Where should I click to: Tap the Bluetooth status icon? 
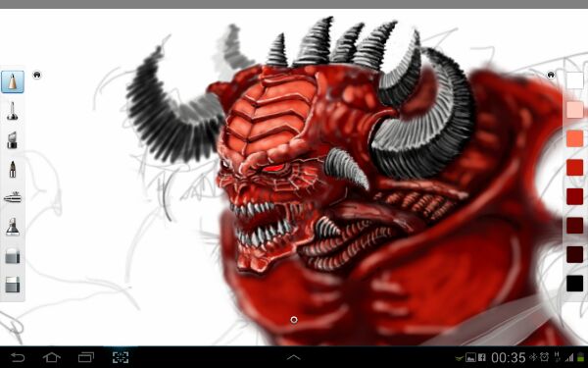pos(533,357)
